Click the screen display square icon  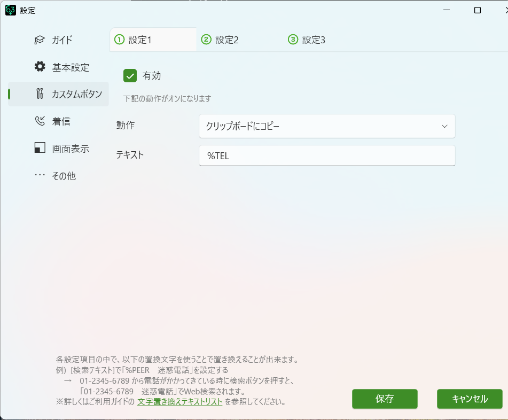[40, 149]
